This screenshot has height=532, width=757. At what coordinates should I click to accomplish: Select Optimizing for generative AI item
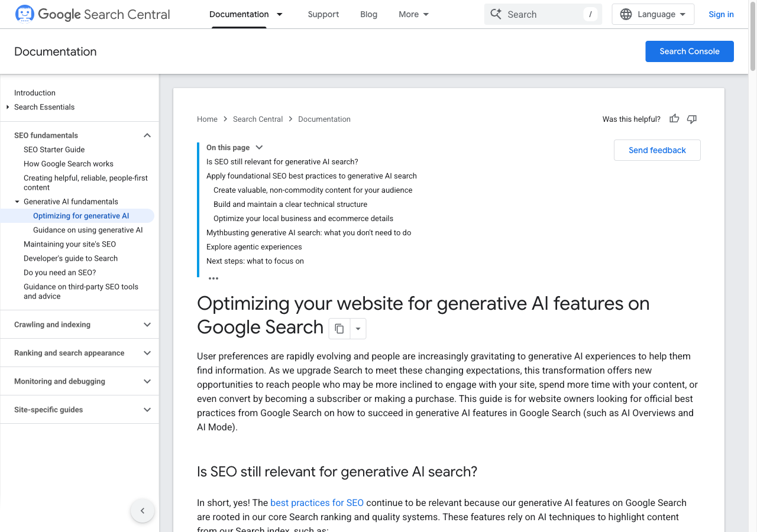81,216
